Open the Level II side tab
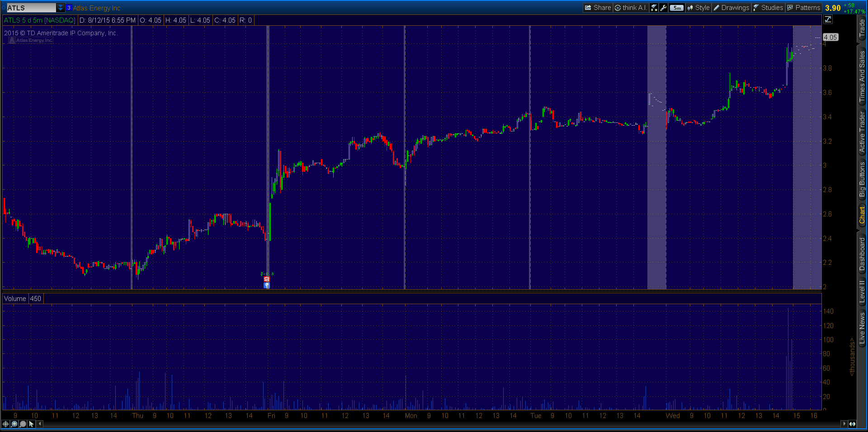 (862, 291)
